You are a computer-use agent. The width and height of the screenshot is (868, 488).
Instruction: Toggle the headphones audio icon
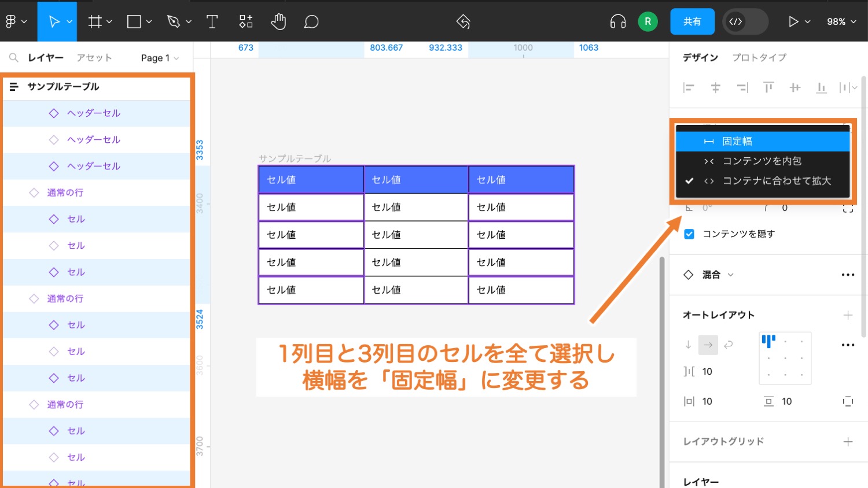tap(618, 21)
